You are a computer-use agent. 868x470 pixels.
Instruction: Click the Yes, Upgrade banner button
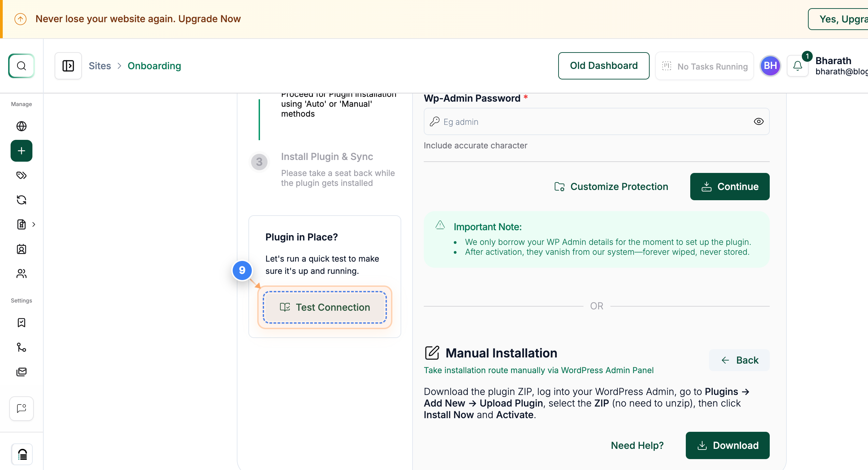(x=838, y=19)
